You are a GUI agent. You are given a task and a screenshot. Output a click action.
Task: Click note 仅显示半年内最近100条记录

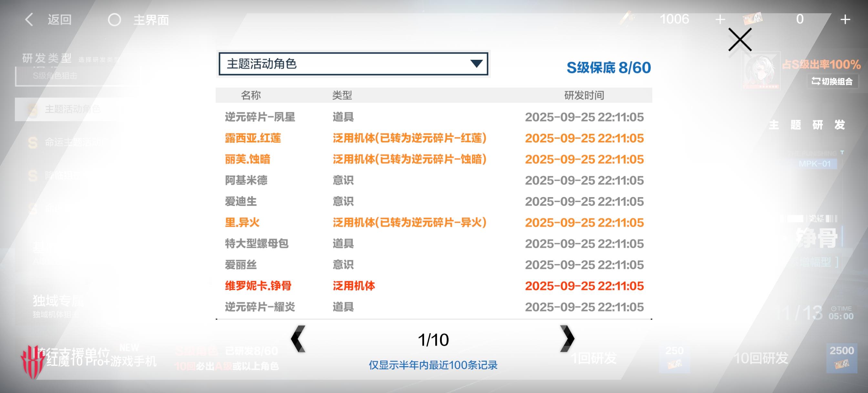point(433,365)
